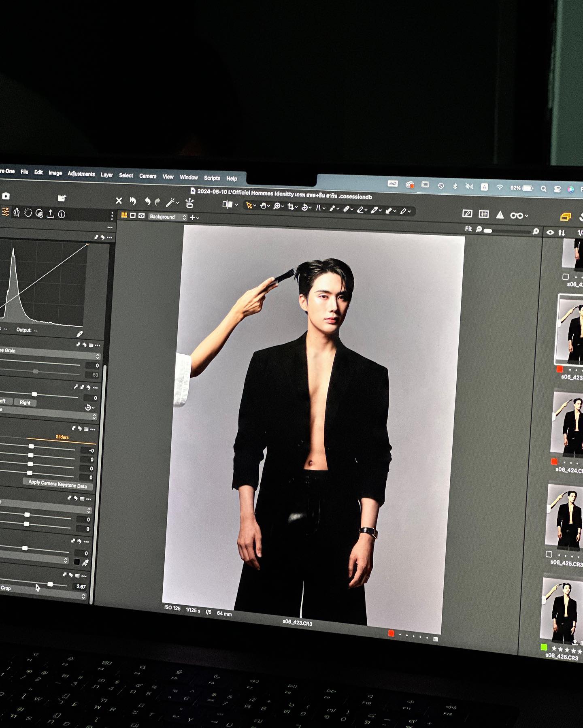This screenshot has height=728, width=583.
Task: Click the black color swatch
Action: 77,562
